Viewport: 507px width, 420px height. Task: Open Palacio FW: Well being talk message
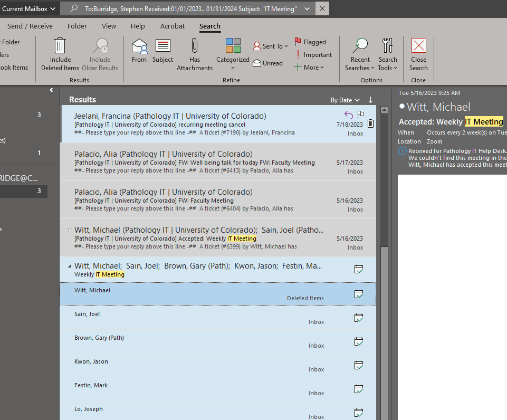pyautogui.click(x=218, y=161)
